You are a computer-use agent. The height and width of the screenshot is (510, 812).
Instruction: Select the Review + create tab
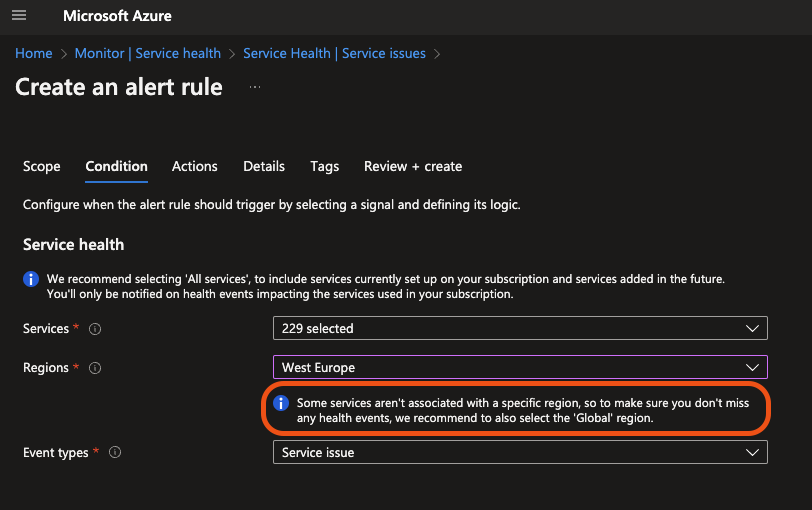(x=413, y=166)
